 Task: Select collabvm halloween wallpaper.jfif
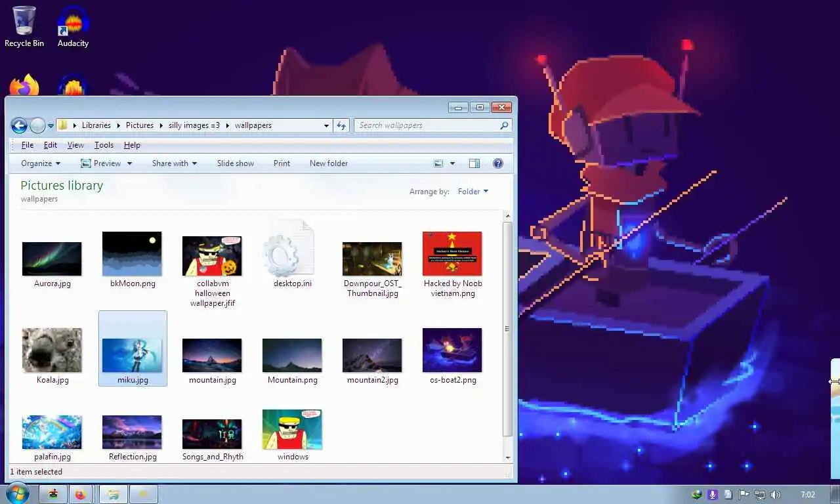pyautogui.click(x=212, y=255)
